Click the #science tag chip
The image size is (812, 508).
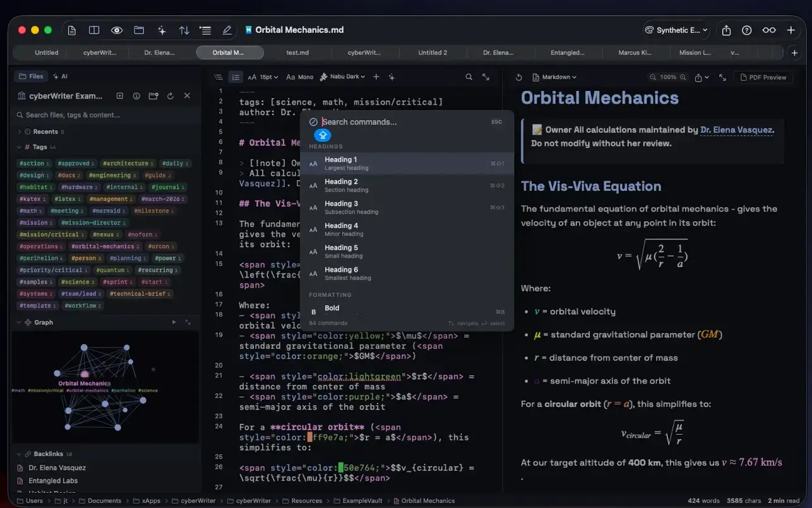point(78,282)
